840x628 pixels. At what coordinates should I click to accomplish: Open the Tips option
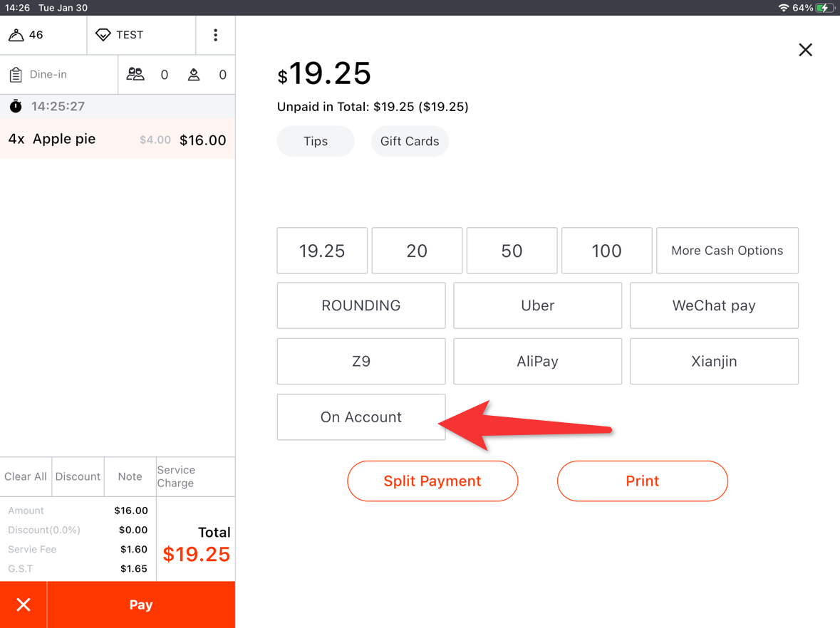[316, 142]
